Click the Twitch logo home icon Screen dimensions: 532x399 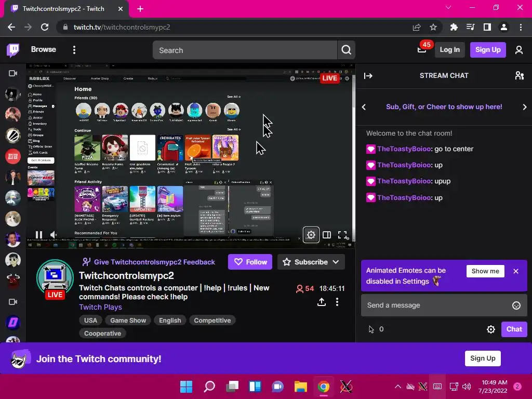tap(13, 50)
